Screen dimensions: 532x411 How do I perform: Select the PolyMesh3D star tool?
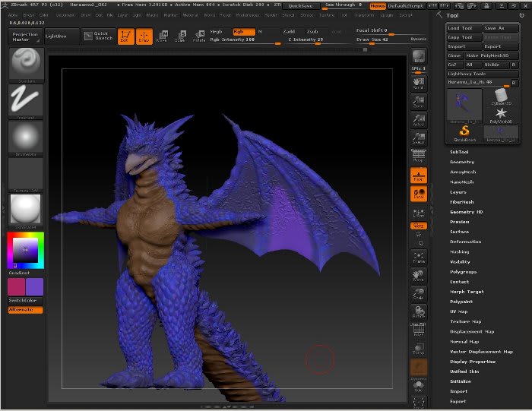(501, 115)
